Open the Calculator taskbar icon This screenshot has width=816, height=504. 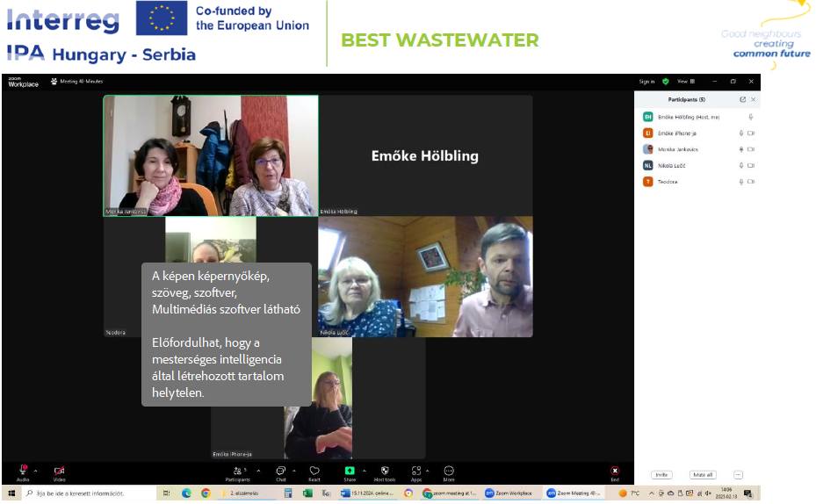point(288,493)
